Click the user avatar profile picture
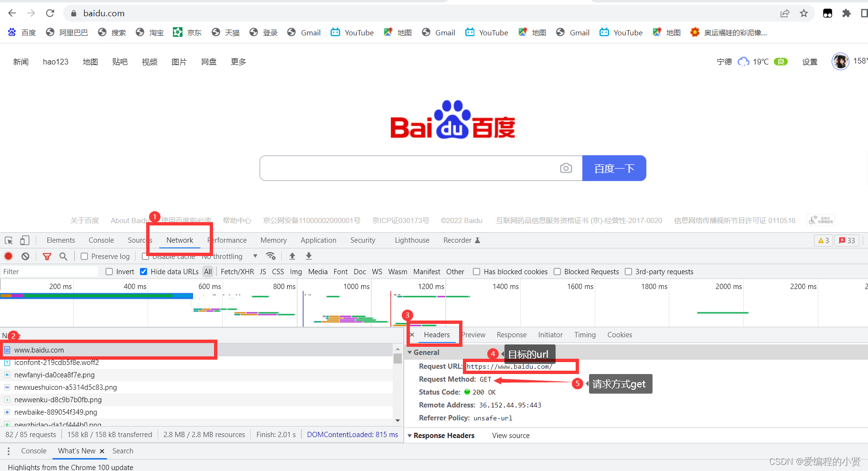Image resolution: width=868 pixels, height=471 pixels. (840, 61)
